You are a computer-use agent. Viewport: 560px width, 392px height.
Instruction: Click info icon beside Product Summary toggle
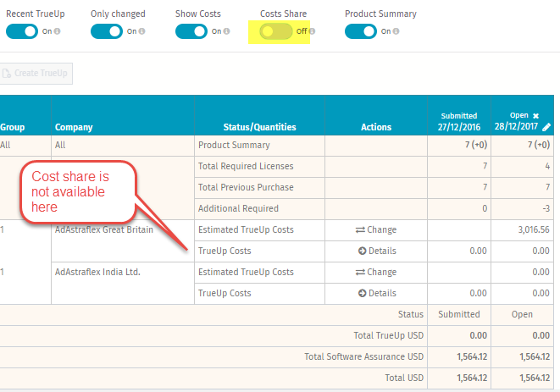396,31
